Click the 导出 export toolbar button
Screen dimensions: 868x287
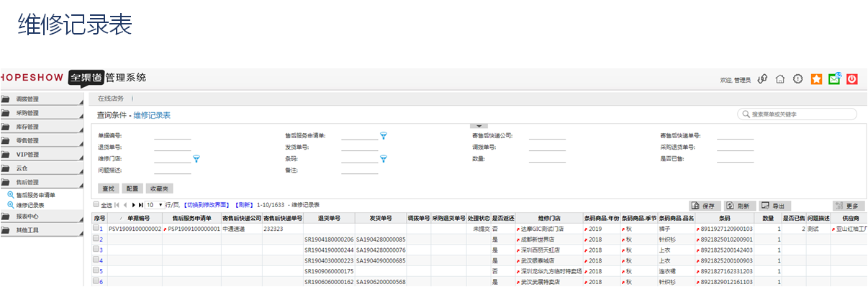click(x=775, y=206)
